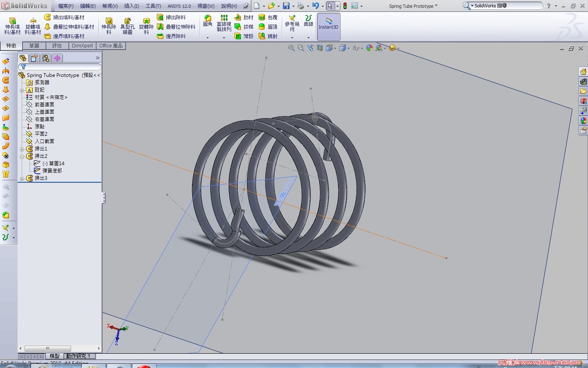Open the 異型孔精靈 hole wizard
This screenshot has height=368, width=588.
point(127,26)
